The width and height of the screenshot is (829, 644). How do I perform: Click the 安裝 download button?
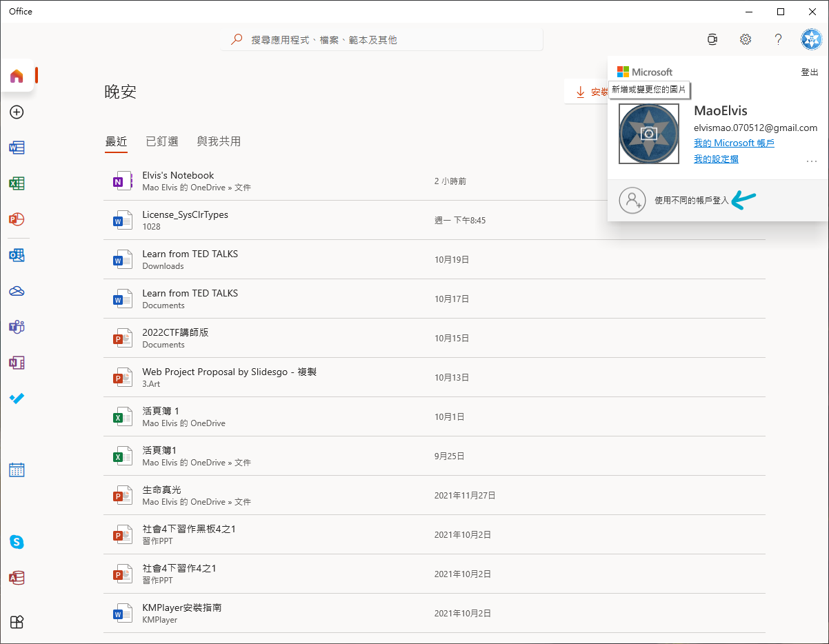586,92
